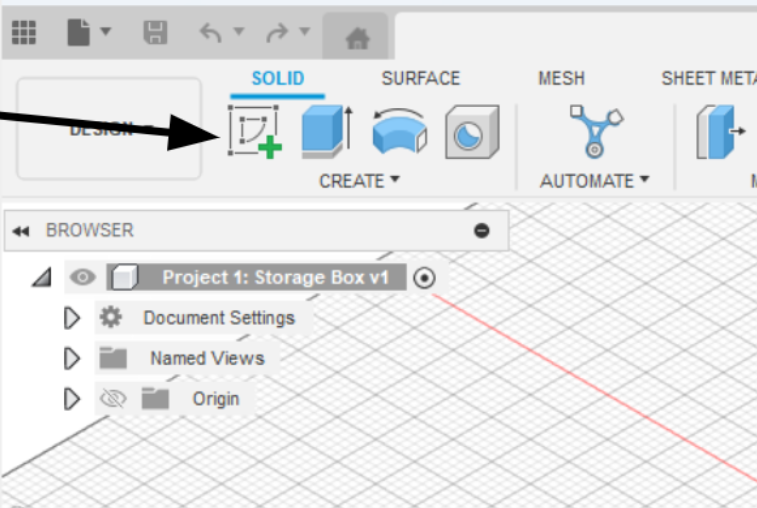The image size is (757, 508).
Task: Expand the Document Settings node
Action: point(71,318)
